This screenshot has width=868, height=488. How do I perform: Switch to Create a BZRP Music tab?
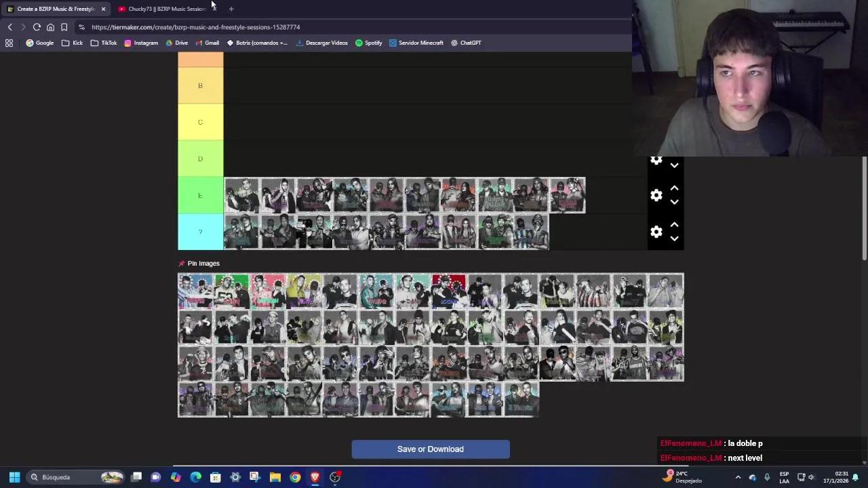56,9
